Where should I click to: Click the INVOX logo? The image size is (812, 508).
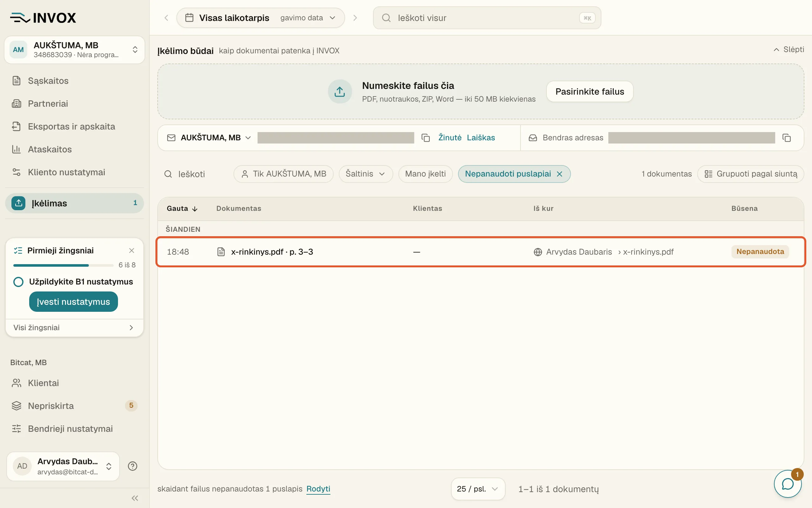[43, 18]
